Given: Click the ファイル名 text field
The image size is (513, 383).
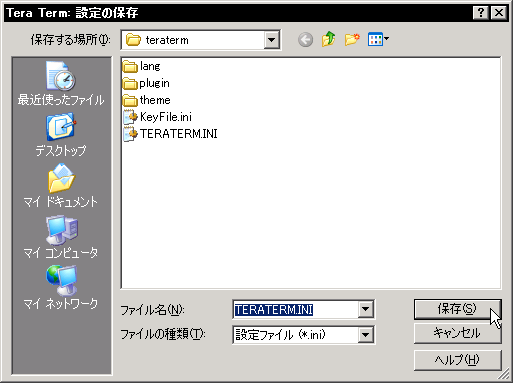Looking at the screenshot, I should point(295,310).
